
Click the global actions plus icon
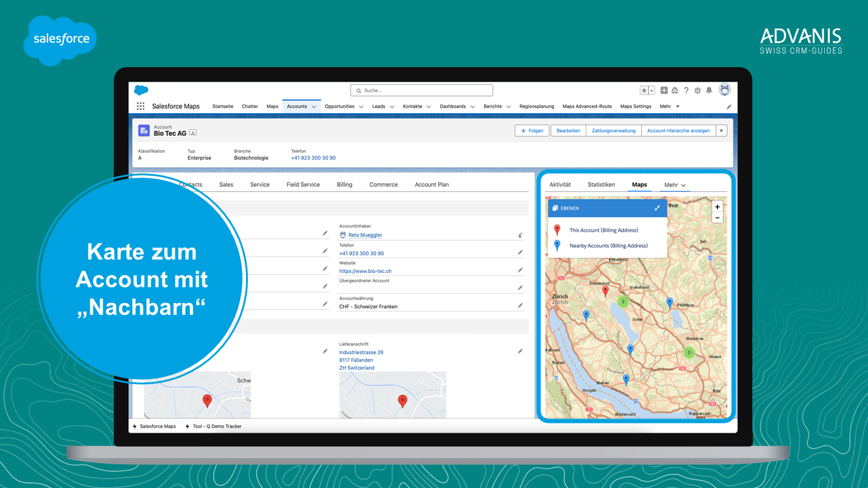point(664,90)
